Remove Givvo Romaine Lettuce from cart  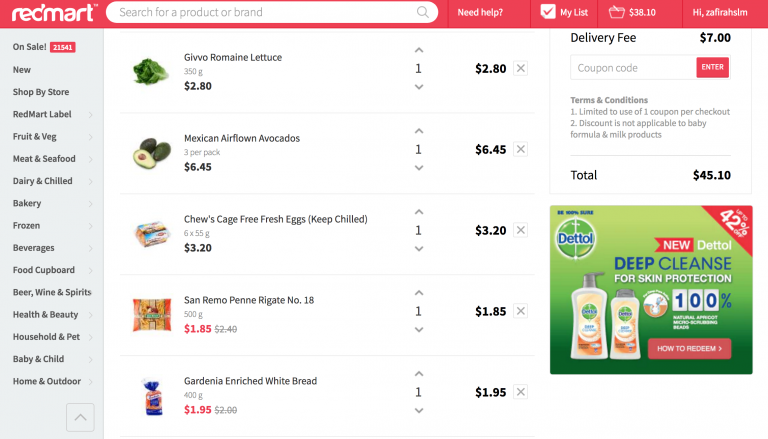(521, 69)
